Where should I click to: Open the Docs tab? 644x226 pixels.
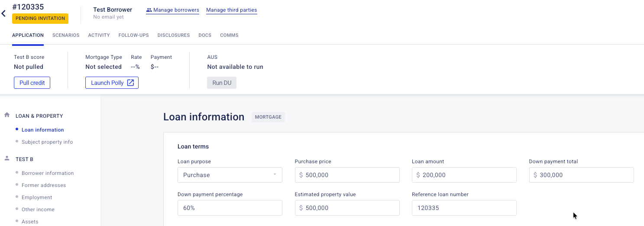205,36
